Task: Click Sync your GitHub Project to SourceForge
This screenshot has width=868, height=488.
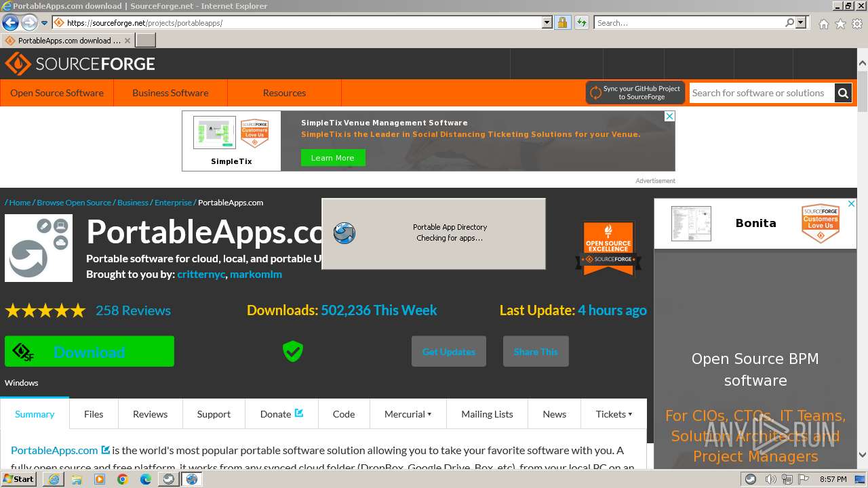Action: click(635, 93)
